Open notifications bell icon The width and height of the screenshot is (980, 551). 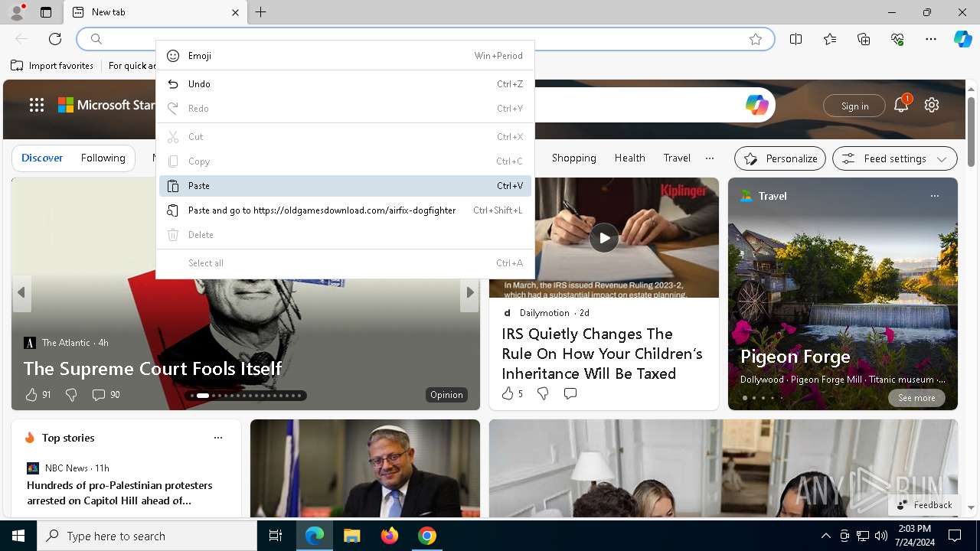pos(901,106)
